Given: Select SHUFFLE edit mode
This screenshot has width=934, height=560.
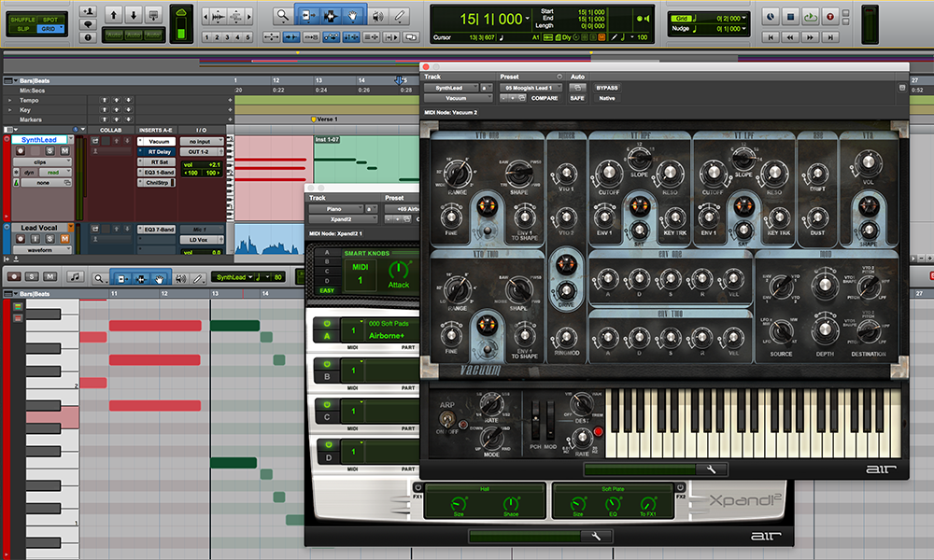Looking at the screenshot, I should [22, 19].
